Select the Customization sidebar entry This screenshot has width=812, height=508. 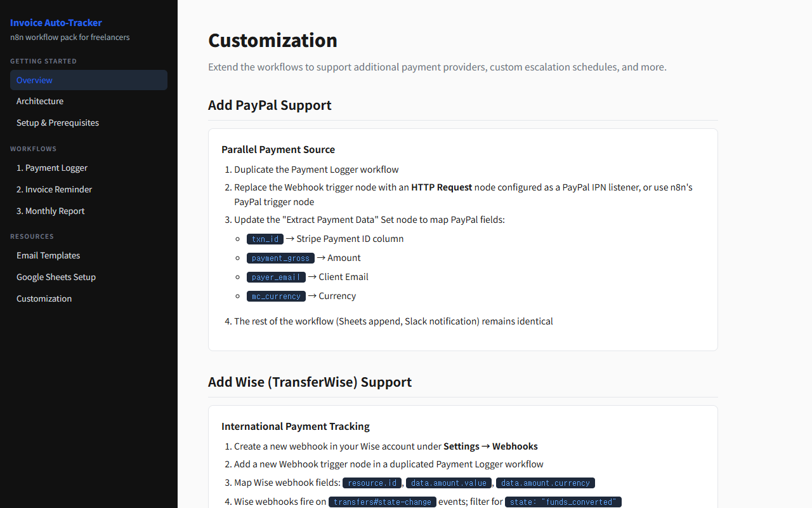(x=44, y=298)
